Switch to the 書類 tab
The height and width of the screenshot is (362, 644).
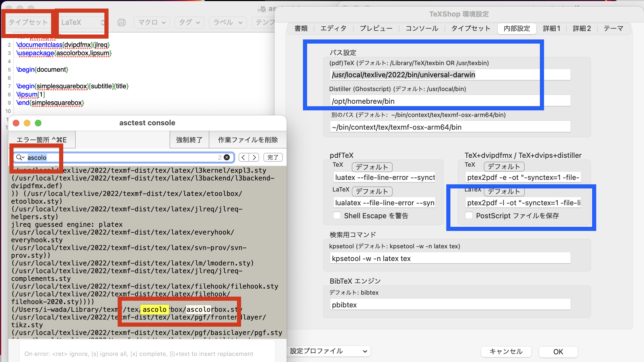[301, 28]
